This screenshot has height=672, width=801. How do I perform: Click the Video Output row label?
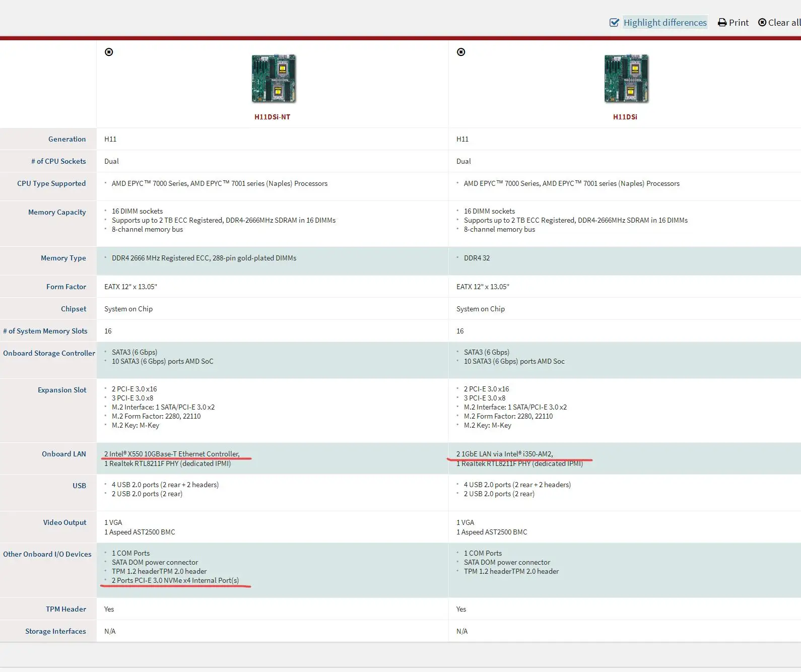coord(64,522)
